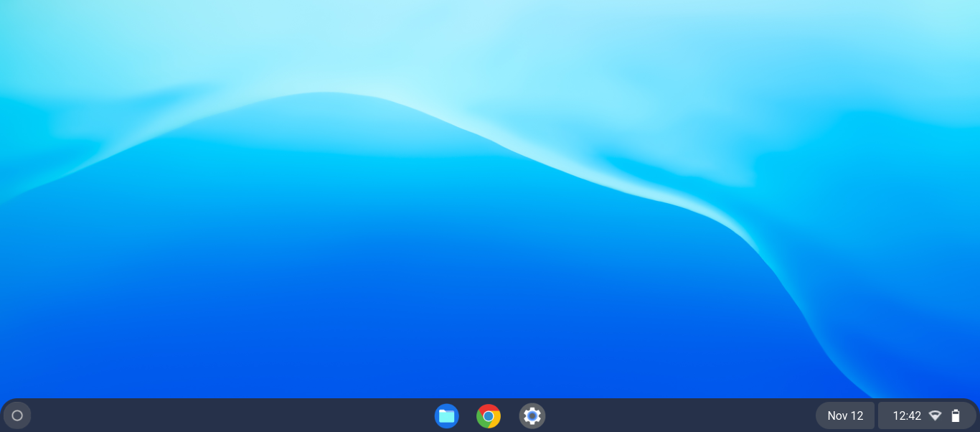Launch the Files app from the shelf
Screen dimensions: 980x432
tap(446, 415)
